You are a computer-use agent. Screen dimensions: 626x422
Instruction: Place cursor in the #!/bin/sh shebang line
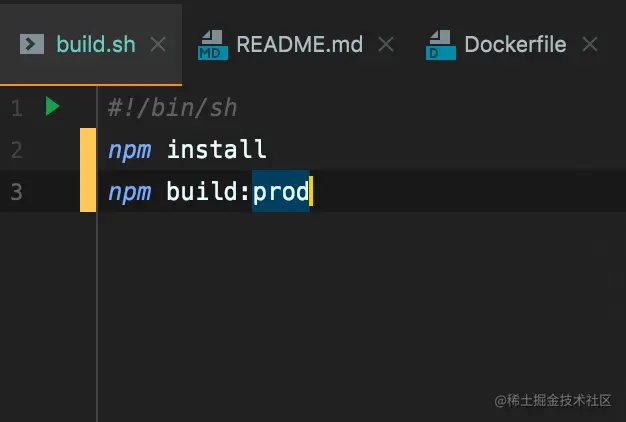click(172, 108)
